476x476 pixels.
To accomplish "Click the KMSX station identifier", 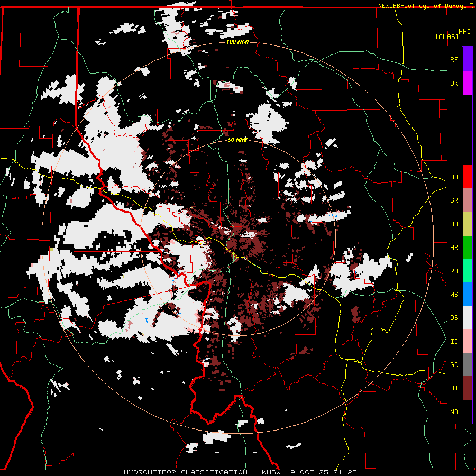I will click(x=273, y=472).
